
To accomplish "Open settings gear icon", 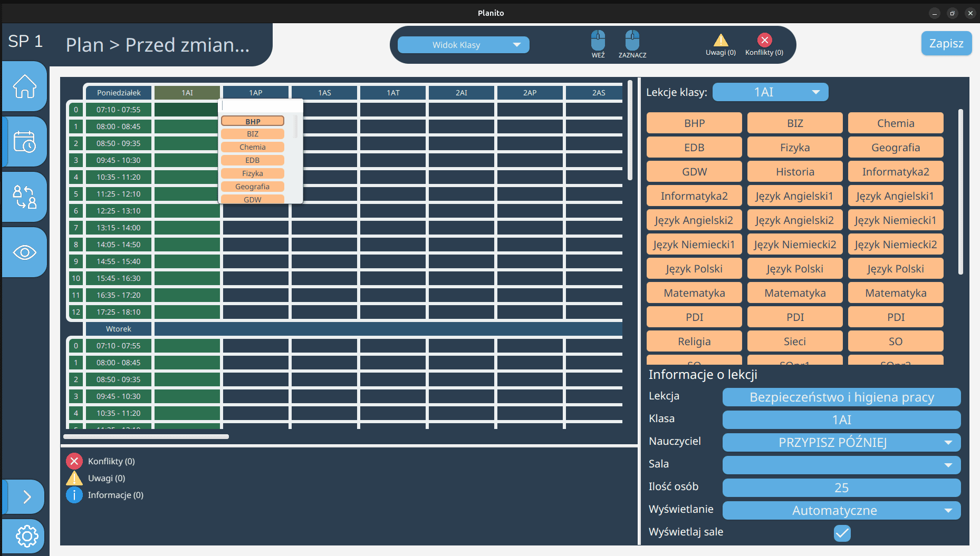I will pos(25,537).
